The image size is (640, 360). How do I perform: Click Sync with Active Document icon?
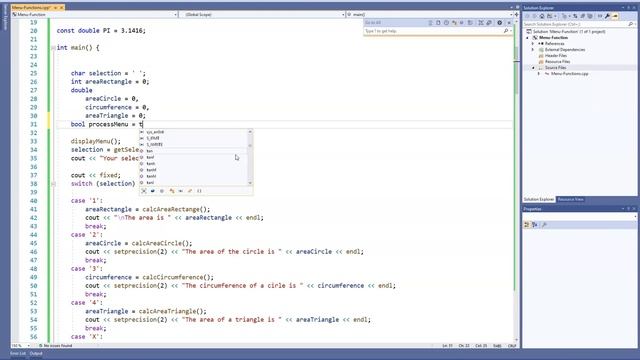point(575,16)
